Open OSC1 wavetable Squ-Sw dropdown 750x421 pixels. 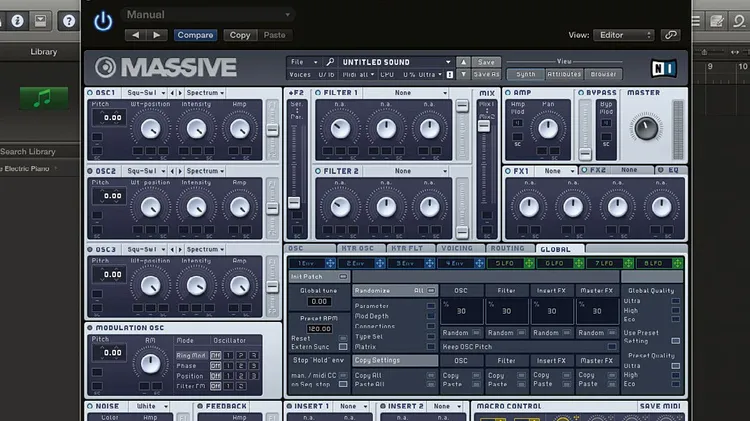[x=145, y=93]
